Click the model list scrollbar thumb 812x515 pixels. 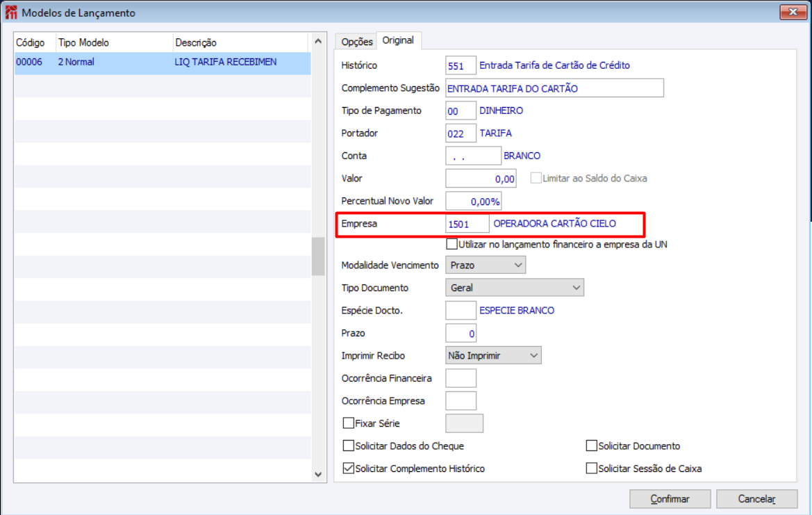(318, 256)
